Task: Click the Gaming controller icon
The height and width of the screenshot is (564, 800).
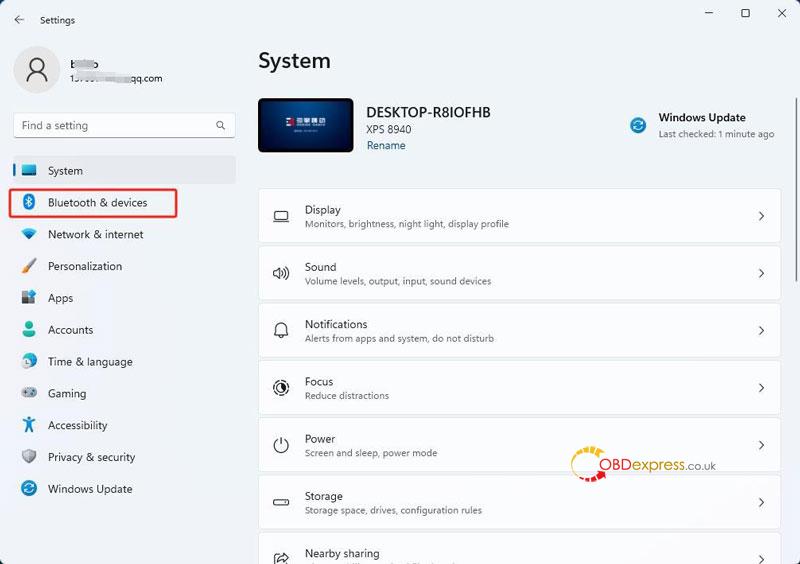Action: [x=29, y=393]
